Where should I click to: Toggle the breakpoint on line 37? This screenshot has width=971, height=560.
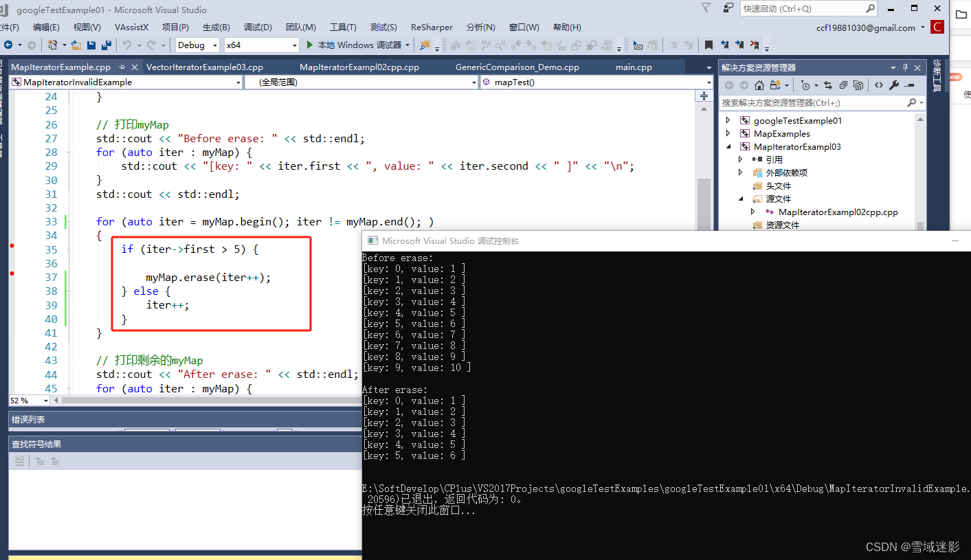[x=12, y=273]
